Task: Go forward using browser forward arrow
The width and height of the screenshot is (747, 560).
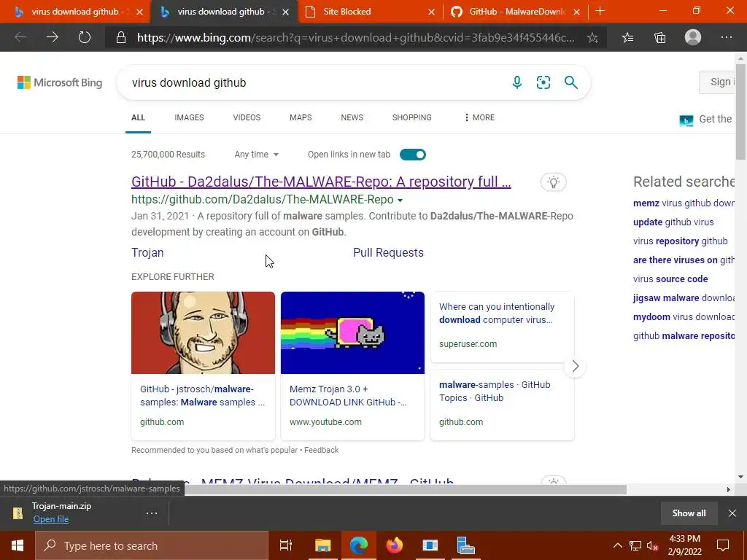Action: click(53, 37)
